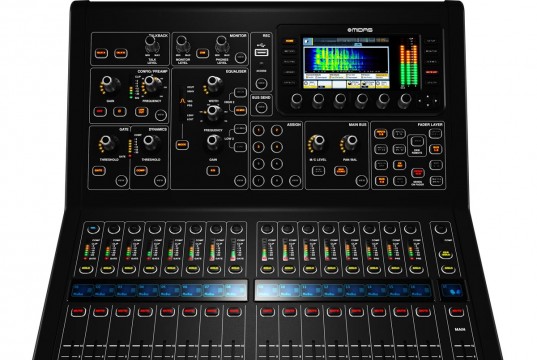Click the Low Cut button in Config/Preamp
The height and width of the screenshot is (360, 537).
pyautogui.click(x=141, y=112)
